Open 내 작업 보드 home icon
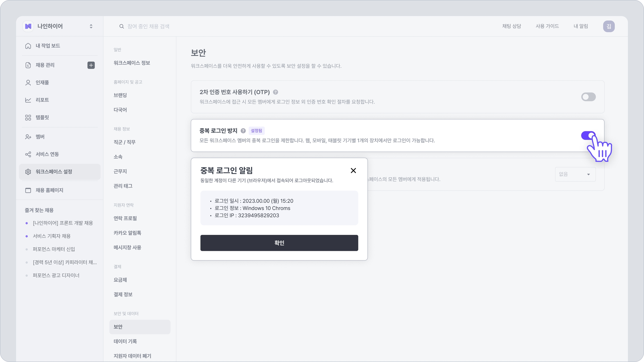The height and width of the screenshot is (362, 644). click(x=28, y=46)
